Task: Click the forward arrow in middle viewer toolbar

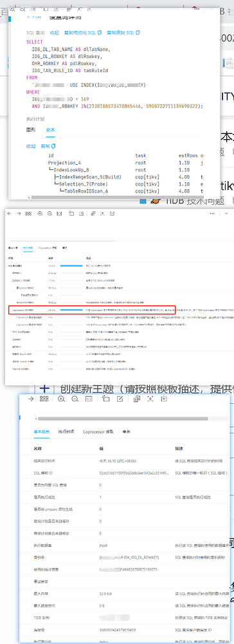Action: (x=19, y=214)
